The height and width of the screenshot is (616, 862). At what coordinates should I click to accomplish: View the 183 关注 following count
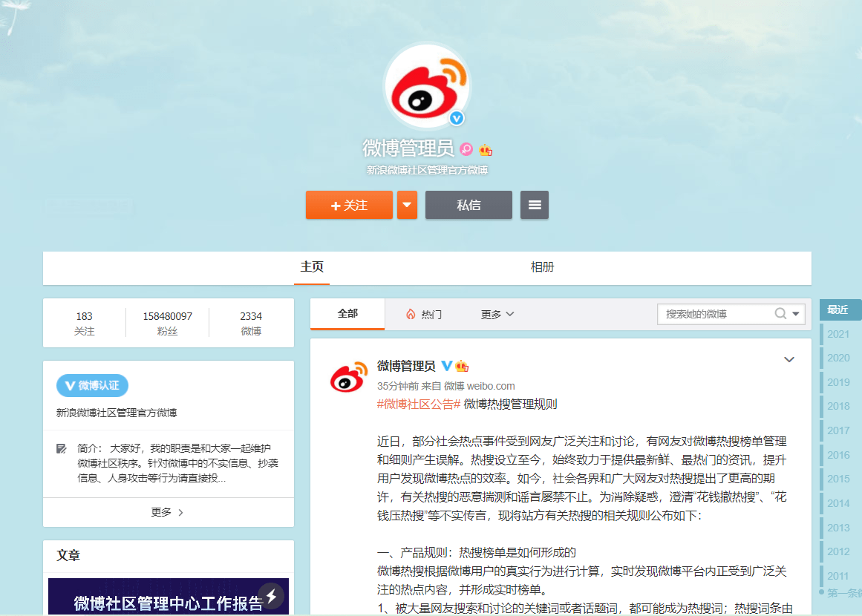click(x=84, y=323)
